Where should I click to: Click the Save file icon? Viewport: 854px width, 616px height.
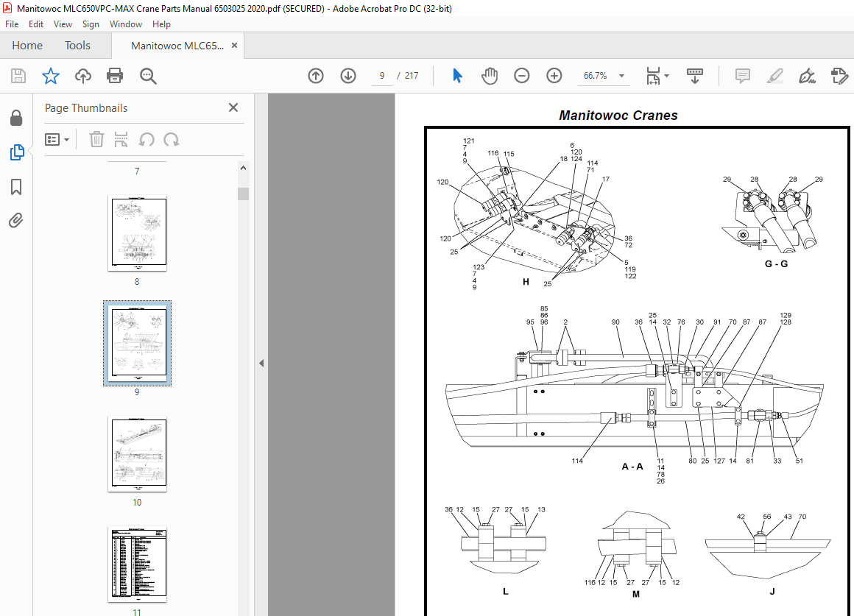click(18, 76)
